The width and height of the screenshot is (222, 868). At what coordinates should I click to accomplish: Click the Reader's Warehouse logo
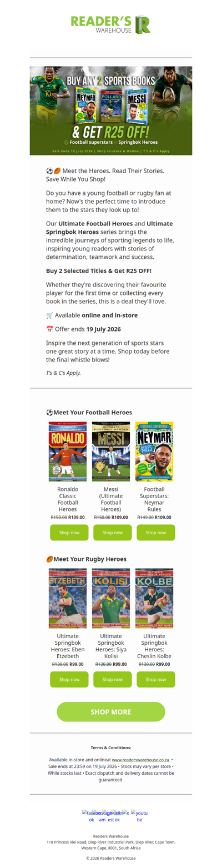pos(111,24)
